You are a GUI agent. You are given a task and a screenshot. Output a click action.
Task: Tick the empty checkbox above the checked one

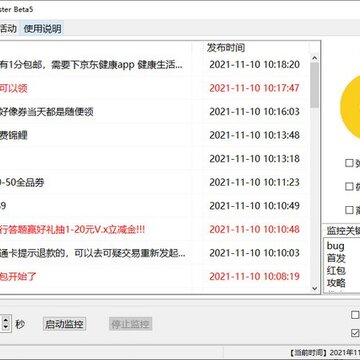(355, 315)
